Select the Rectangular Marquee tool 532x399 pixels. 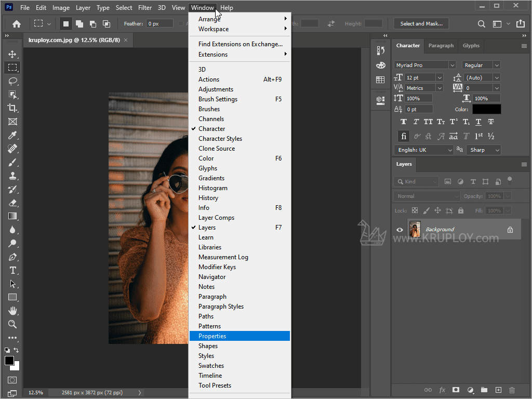(x=12, y=68)
